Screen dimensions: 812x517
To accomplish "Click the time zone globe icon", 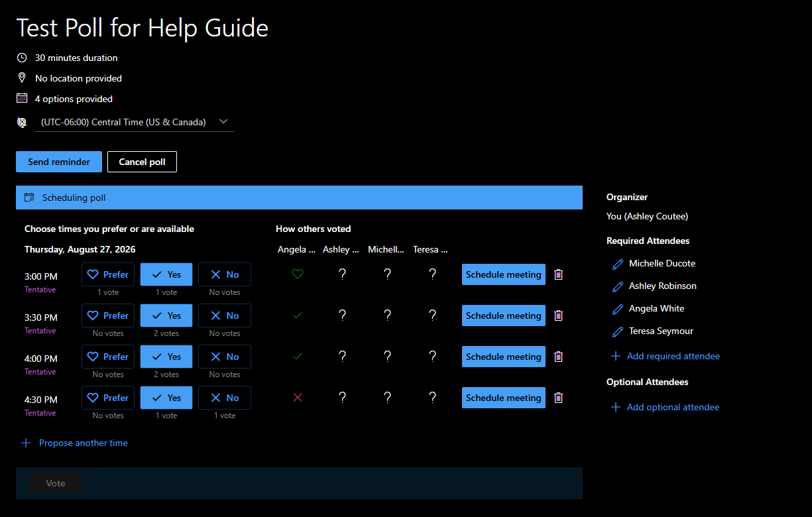I will click(x=22, y=123).
